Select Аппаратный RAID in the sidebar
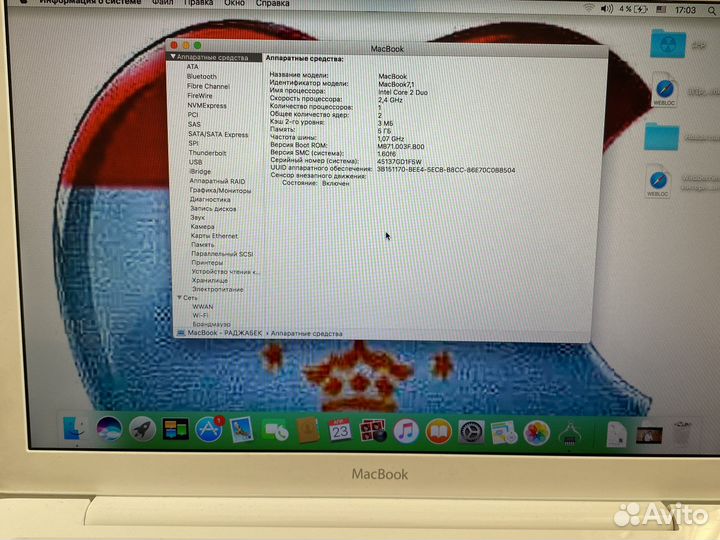The height and width of the screenshot is (540, 720). coord(217,181)
